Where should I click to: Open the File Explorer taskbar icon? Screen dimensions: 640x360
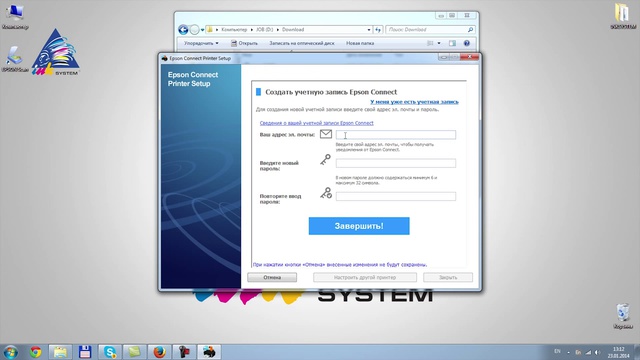(x=60, y=352)
